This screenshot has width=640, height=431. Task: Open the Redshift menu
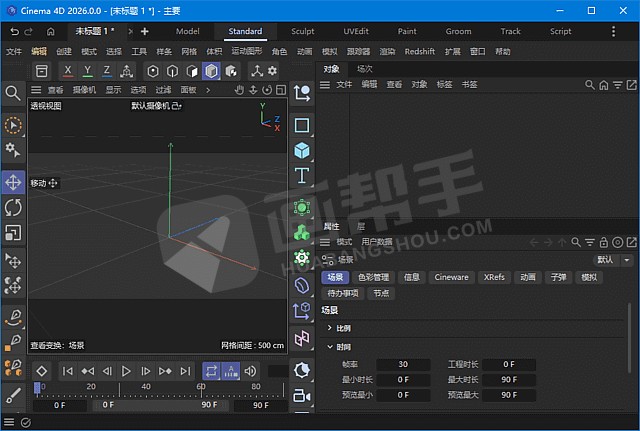point(420,51)
